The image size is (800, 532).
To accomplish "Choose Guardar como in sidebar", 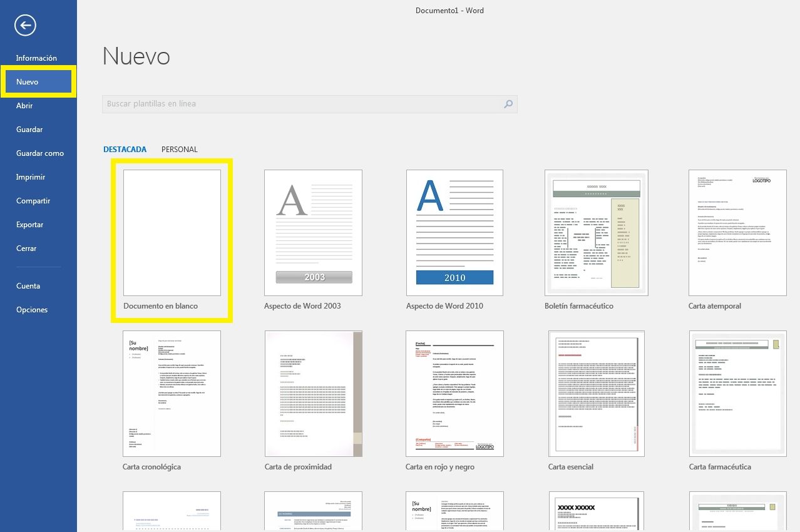I will pos(40,153).
